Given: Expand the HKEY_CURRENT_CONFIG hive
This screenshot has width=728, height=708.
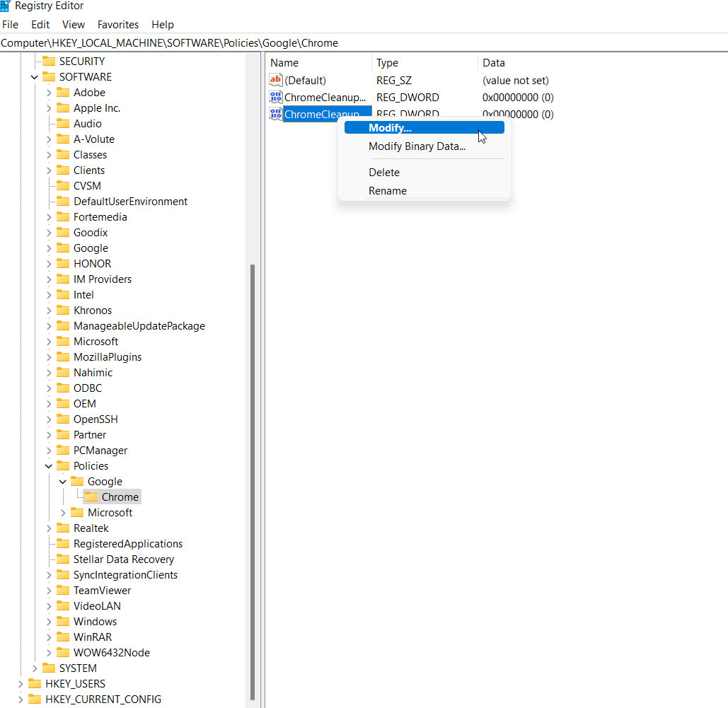Looking at the screenshot, I should tap(20, 700).
